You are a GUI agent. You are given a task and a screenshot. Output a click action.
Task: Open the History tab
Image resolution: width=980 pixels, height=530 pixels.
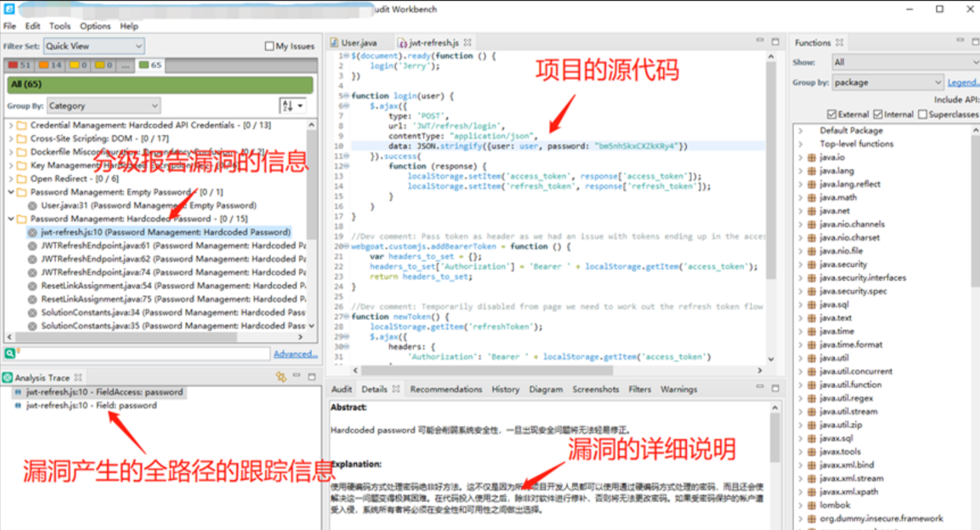tap(505, 389)
